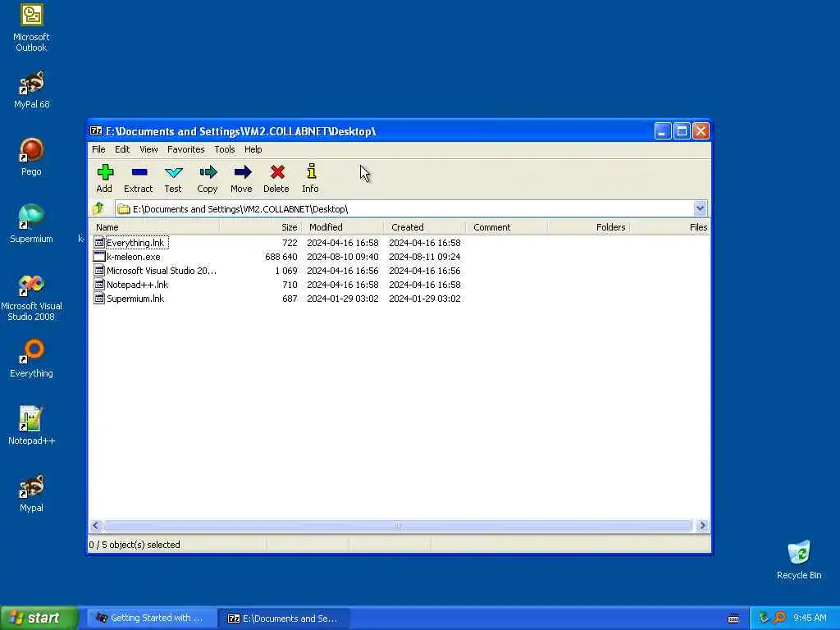This screenshot has height=630, width=840.
Task: Select Pego desktop icon
Action: click(x=32, y=149)
